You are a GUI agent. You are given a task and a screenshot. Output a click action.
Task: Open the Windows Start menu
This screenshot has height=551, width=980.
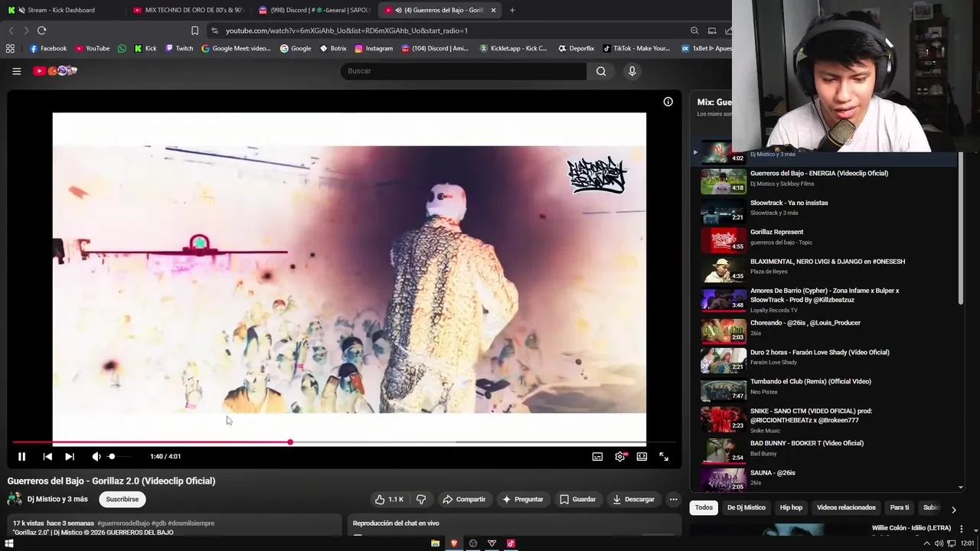[x=9, y=543]
